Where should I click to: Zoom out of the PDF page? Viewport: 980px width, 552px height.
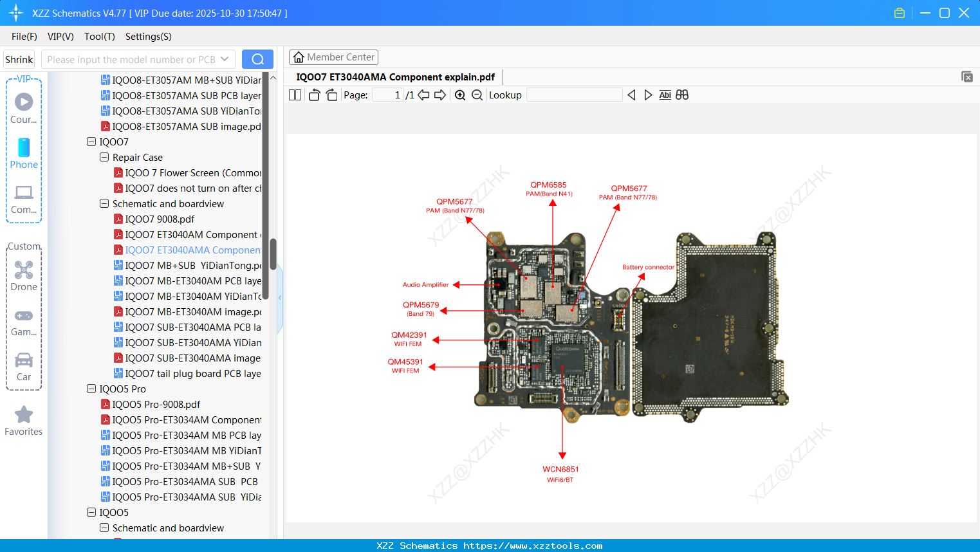pos(477,95)
